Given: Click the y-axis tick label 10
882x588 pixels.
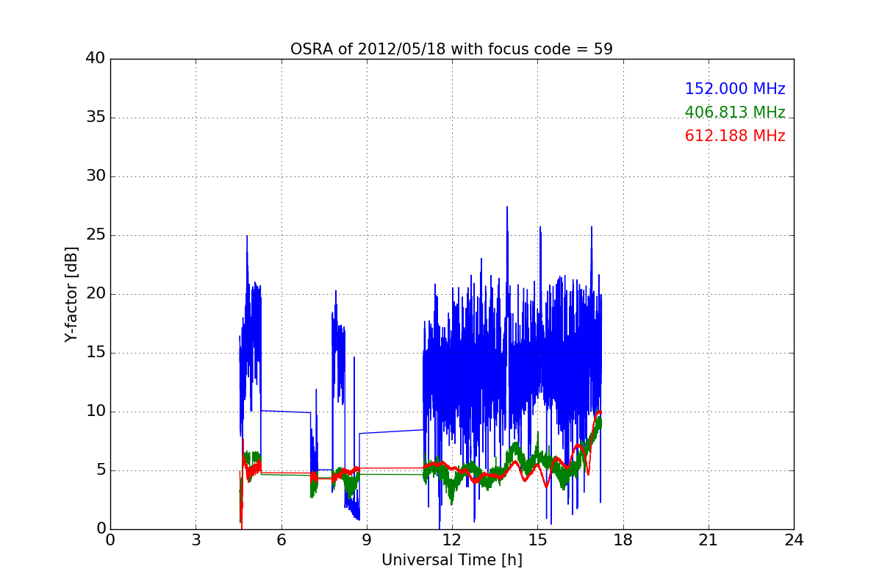Looking at the screenshot, I should (x=96, y=412).
